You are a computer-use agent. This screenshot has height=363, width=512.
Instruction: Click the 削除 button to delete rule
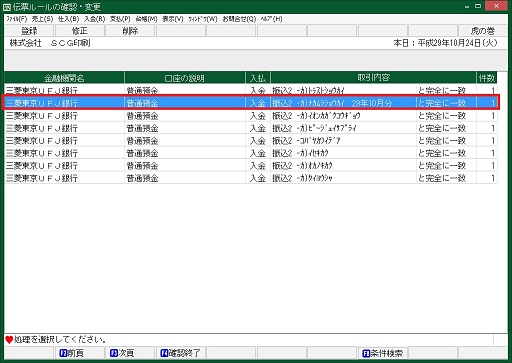click(130, 31)
